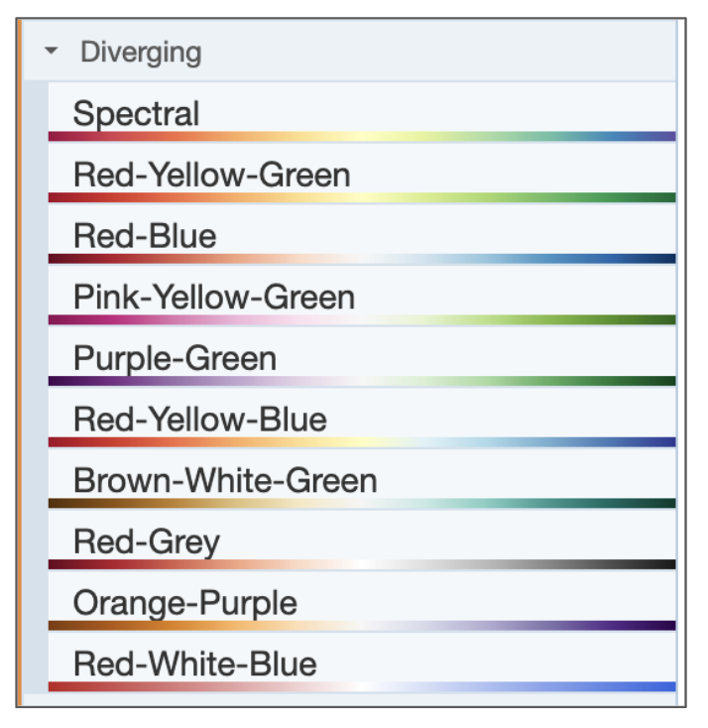The width and height of the screenshot is (708, 728).
Task: Pick the Brown-White-Green palette
Action: (x=225, y=481)
